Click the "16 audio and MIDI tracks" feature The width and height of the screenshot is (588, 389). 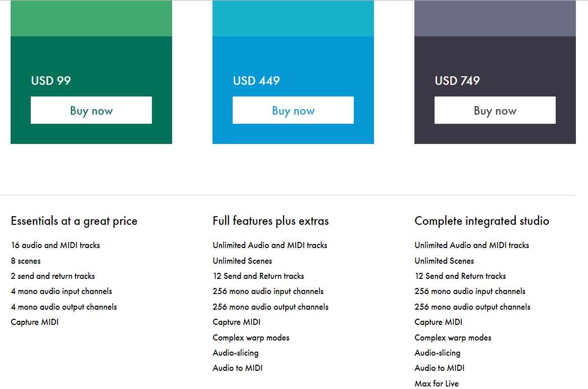pyautogui.click(x=56, y=245)
